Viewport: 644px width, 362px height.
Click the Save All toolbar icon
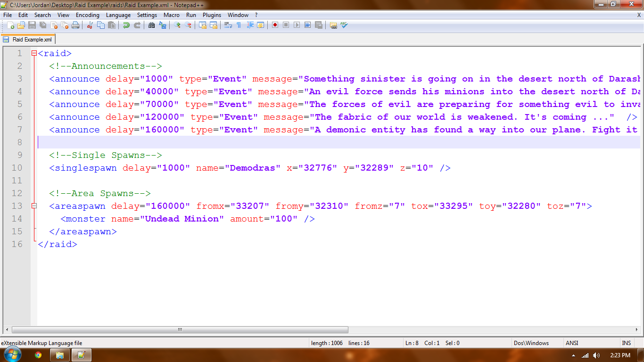[x=42, y=25]
